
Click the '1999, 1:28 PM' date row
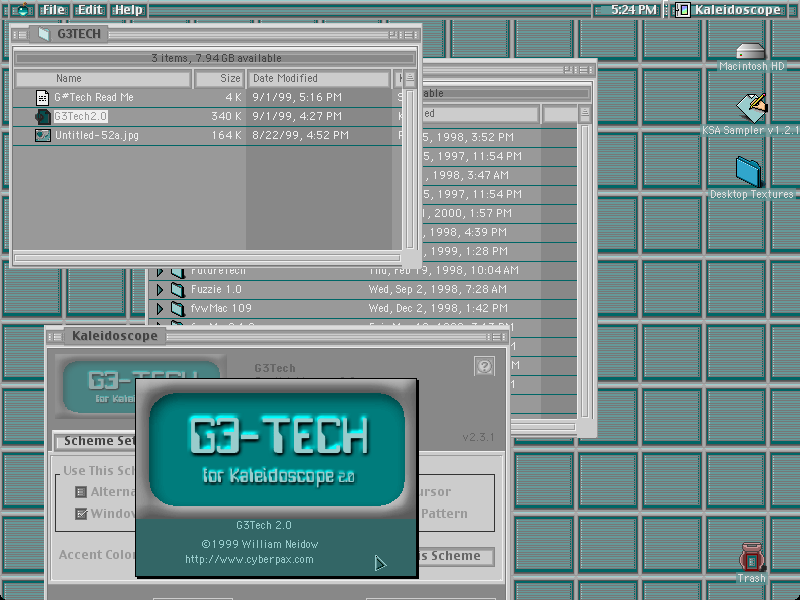point(465,252)
